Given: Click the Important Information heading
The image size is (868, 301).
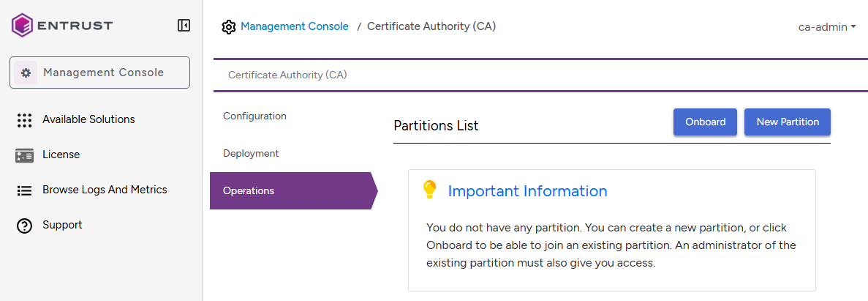Looking at the screenshot, I should (x=527, y=191).
